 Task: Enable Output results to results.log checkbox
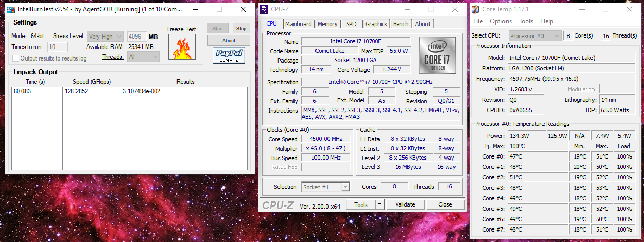(x=16, y=58)
